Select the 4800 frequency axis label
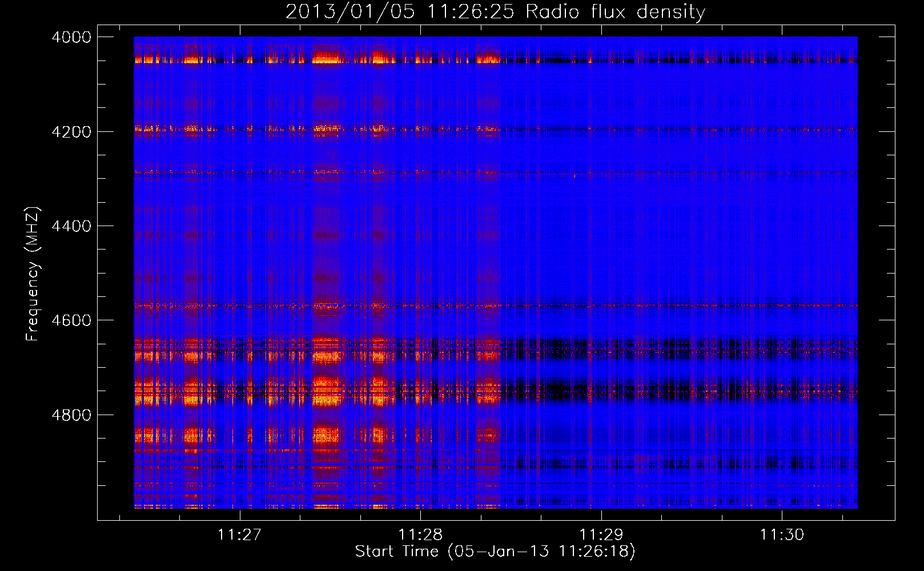This screenshot has width=924, height=571. point(71,415)
